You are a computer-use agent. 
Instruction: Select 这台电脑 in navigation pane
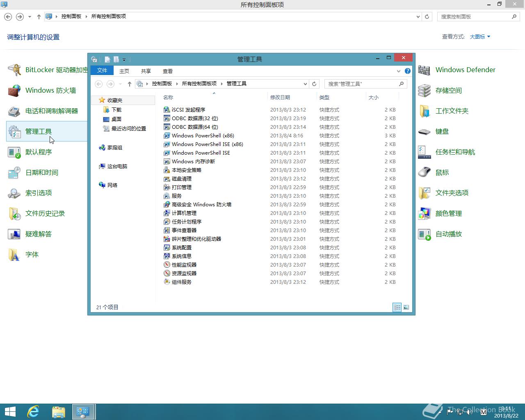pos(113,166)
